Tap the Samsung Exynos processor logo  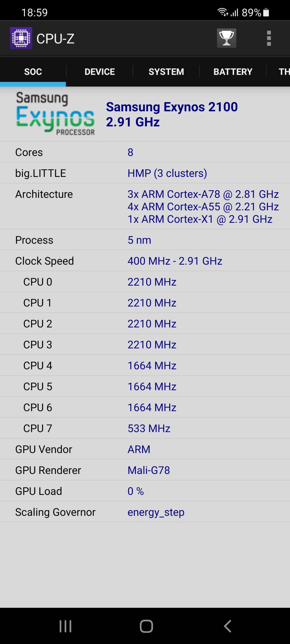(55, 114)
